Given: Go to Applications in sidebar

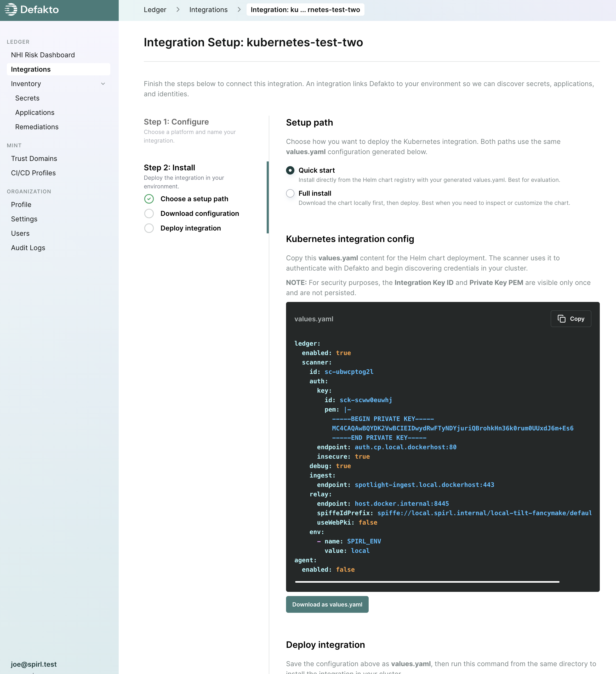Looking at the screenshot, I should tap(59, 113).
